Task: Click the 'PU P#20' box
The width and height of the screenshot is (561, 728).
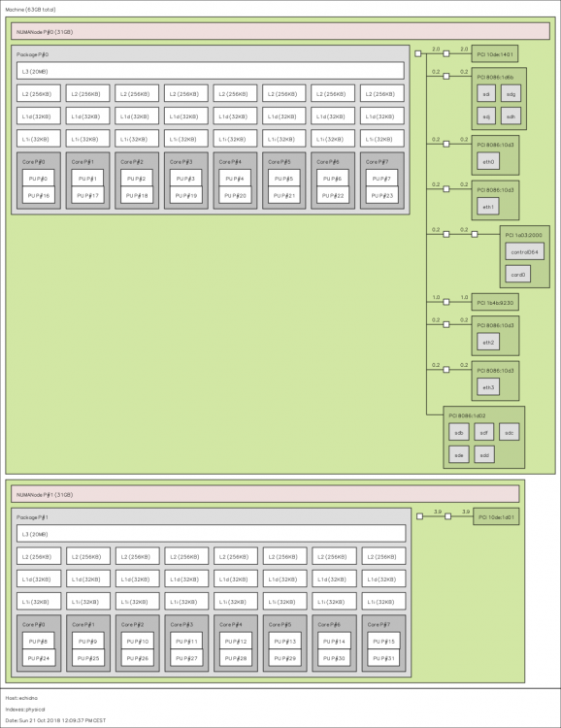Action: point(235,195)
